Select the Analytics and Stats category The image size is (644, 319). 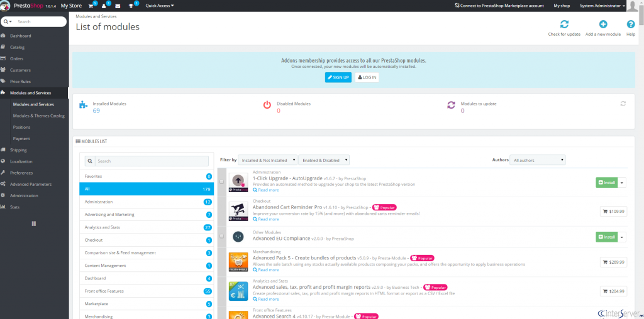147,227
